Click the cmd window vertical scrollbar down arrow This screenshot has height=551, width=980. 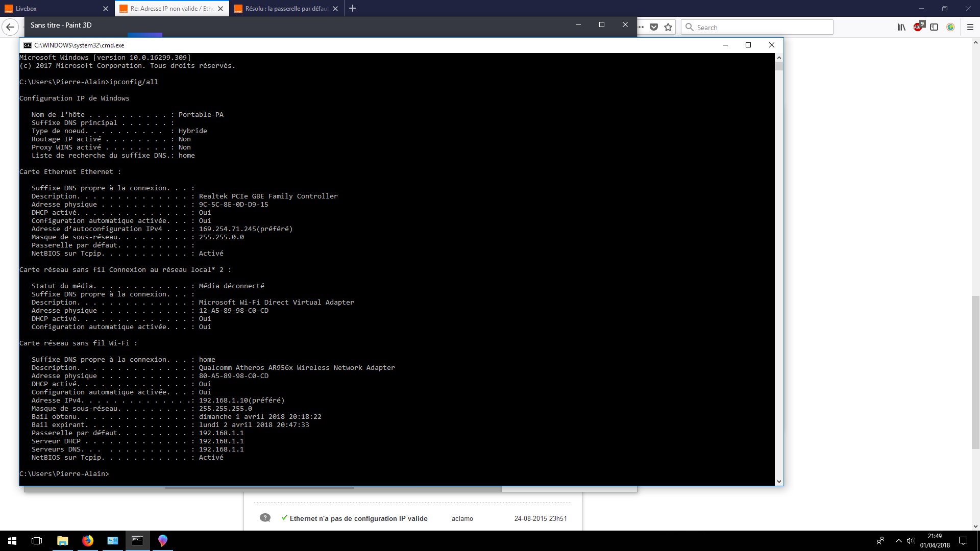tap(779, 481)
